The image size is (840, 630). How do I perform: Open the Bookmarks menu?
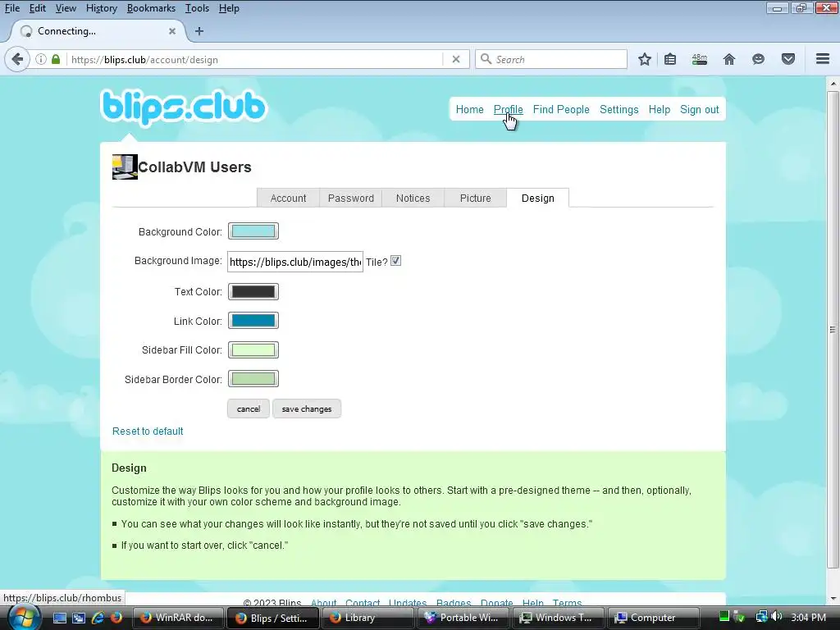tap(151, 8)
